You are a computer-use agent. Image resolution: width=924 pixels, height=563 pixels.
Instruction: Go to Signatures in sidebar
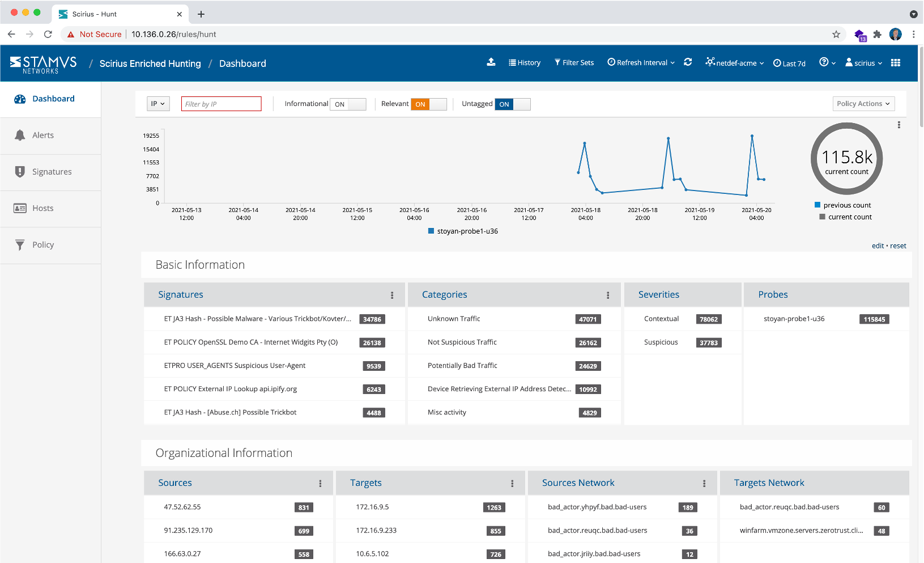[50, 172]
